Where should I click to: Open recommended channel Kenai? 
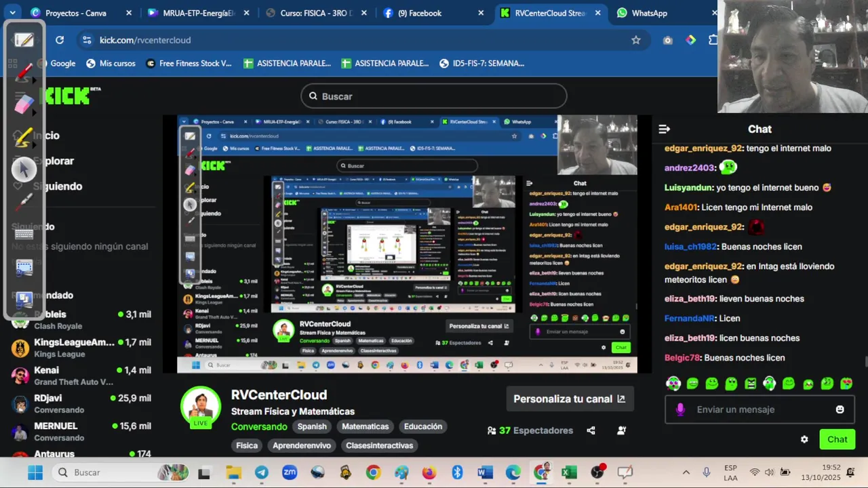pos(81,375)
